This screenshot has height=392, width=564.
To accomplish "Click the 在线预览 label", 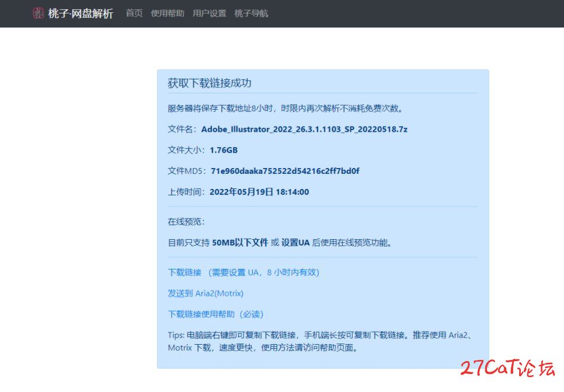I will [x=186, y=222].
